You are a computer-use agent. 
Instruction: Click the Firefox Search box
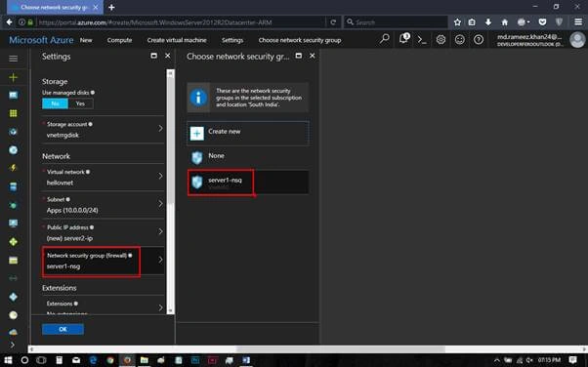(396, 22)
